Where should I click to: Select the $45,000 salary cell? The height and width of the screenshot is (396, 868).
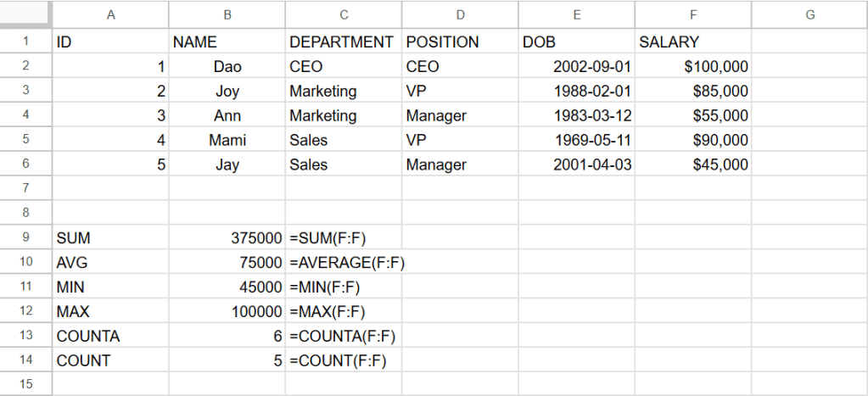692,165
